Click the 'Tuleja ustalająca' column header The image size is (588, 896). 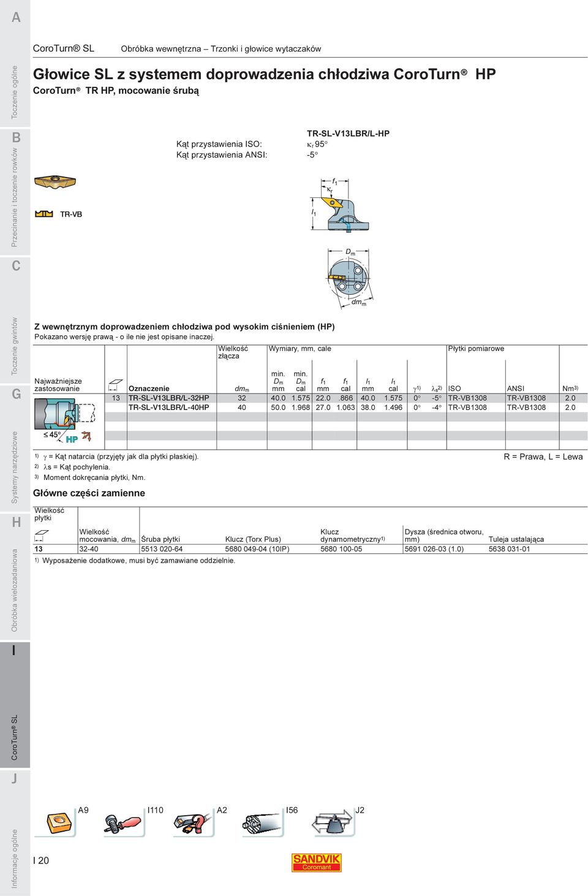pyautogui.click(x=516, y=539)
